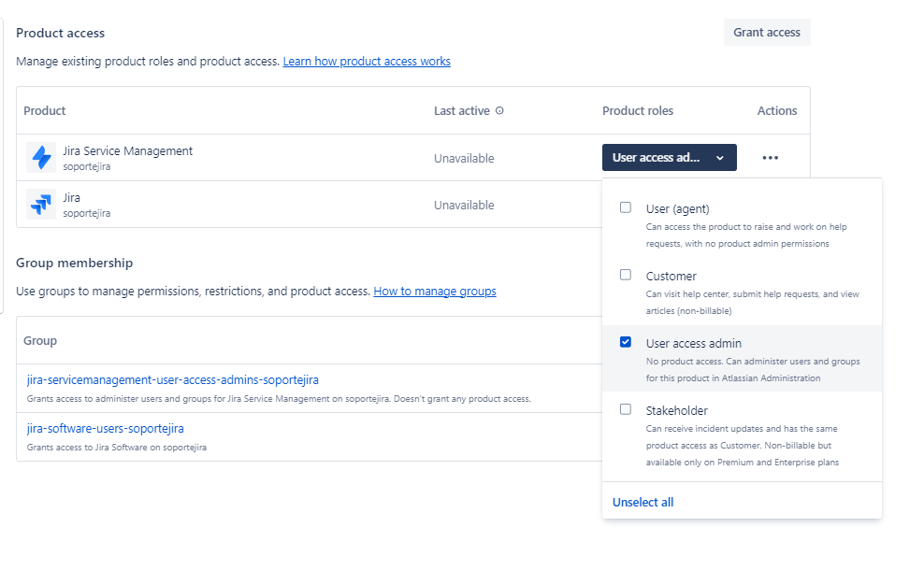Viewport: 924px width, 570px height.
Task: Enable the Customer role checkbox
Action: pyautogui.click(x=626, y=275)
